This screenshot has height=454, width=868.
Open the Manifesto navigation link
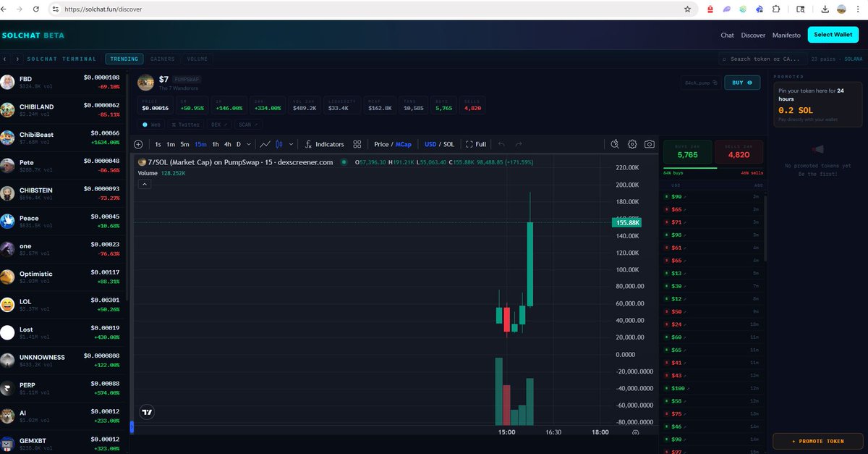point(786,35)
